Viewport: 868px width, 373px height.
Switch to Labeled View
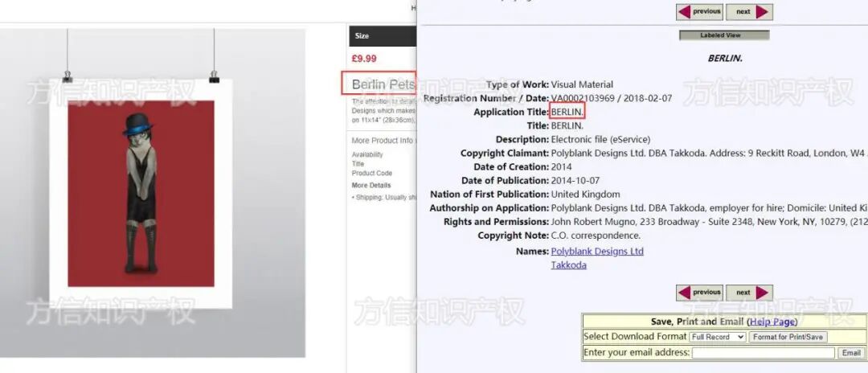[724, 35]
